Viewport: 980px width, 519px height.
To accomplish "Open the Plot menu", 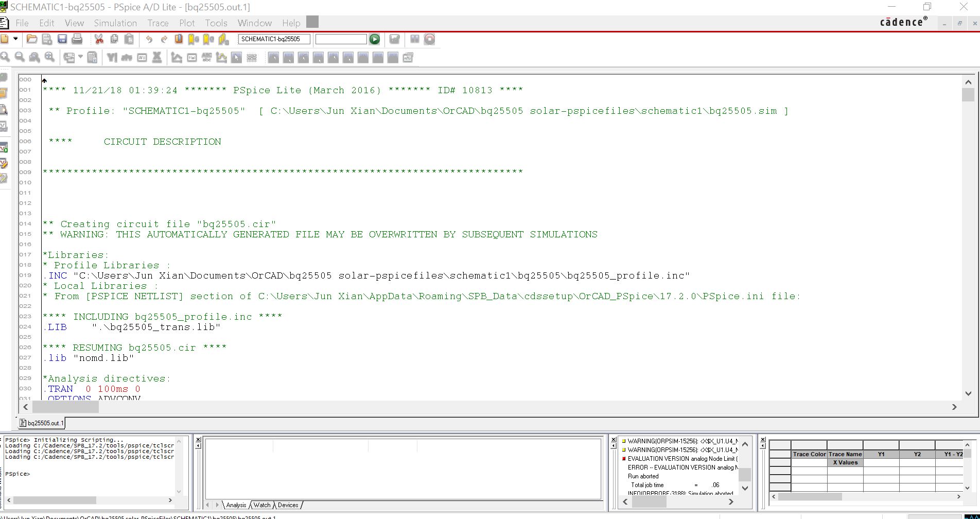I will tap(187, 23).
